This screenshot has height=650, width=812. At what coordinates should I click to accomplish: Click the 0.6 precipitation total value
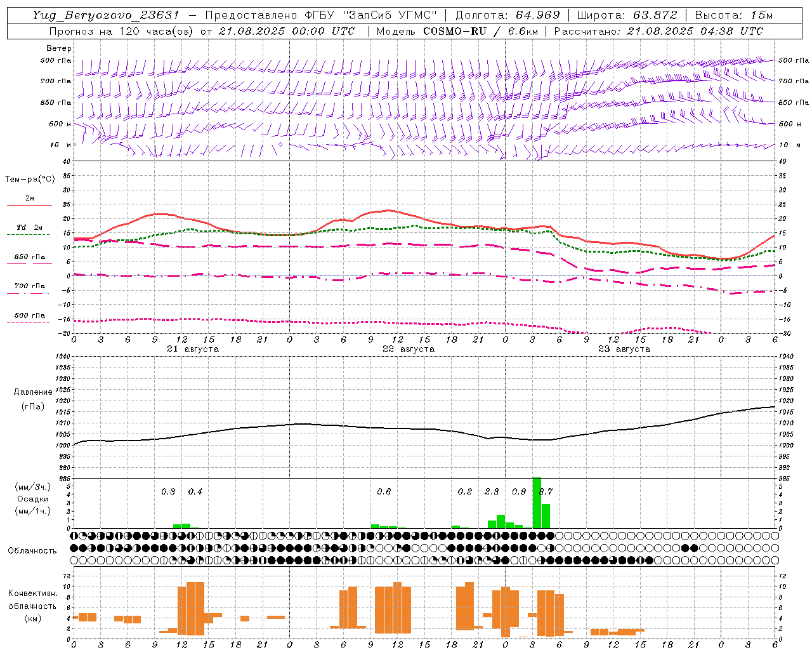click(x=384, y=491)
